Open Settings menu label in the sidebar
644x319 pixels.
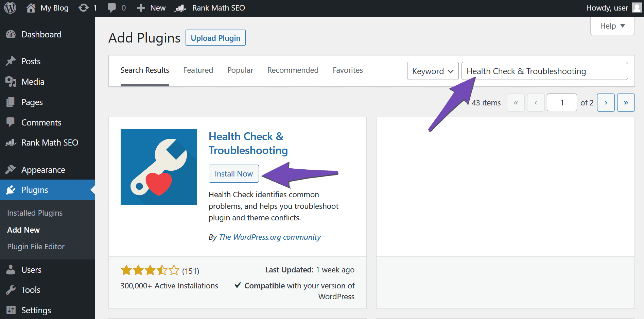36,310
